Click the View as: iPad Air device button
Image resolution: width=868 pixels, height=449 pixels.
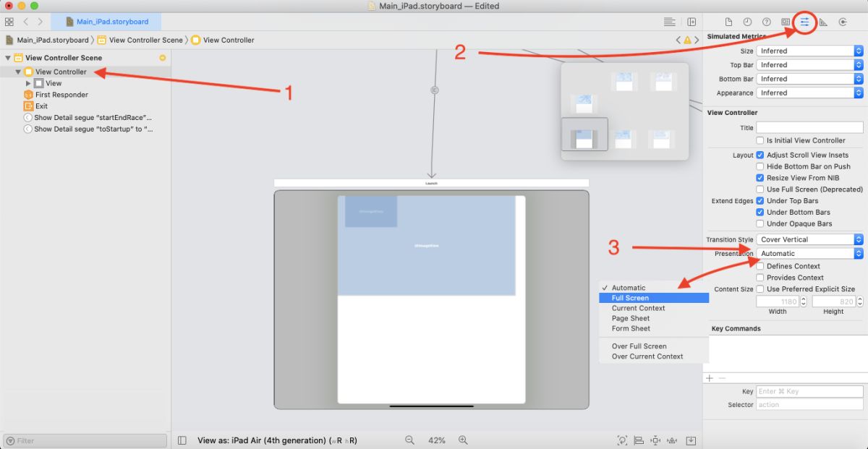coord(278,440)
